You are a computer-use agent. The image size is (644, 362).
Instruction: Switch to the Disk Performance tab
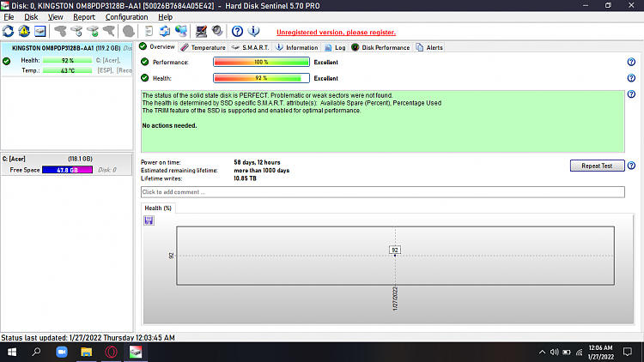(x=380, y=48)
